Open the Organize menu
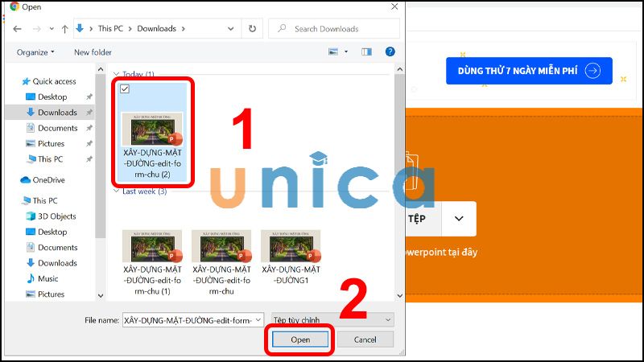This screenshot has height=362, width=644. click(x=35, y=52)
